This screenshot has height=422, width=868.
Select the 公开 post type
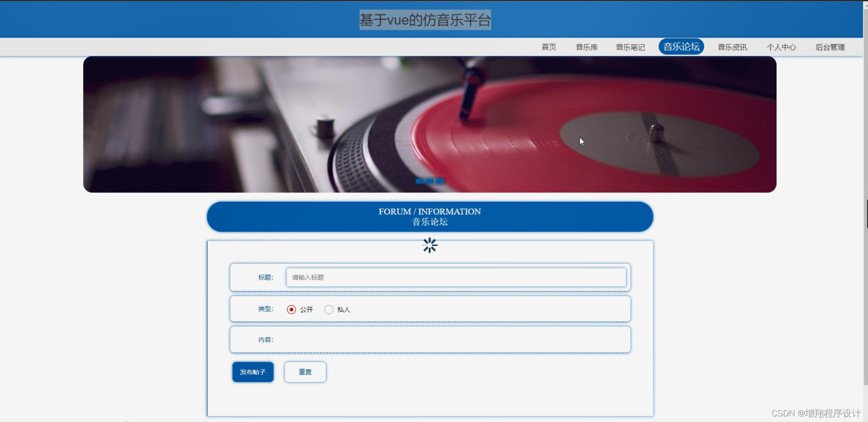[292, 309]
